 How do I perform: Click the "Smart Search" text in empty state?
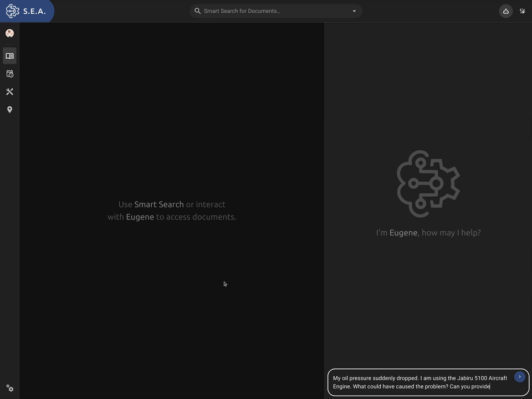click(158, 204)
